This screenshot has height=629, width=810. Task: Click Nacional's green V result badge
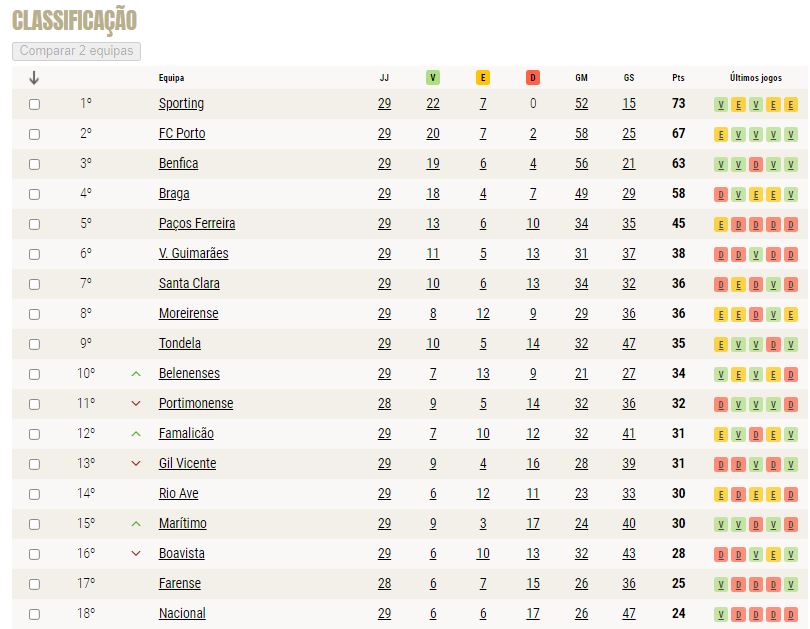click(x=721, y=615)
